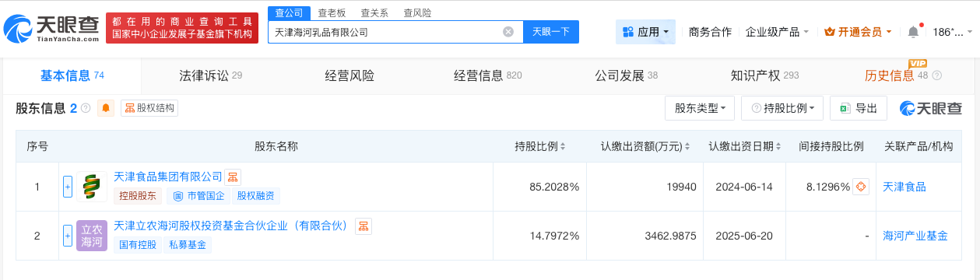Open the 开通会员 dropdown
980x280 pixels.
tap(859, 32)
